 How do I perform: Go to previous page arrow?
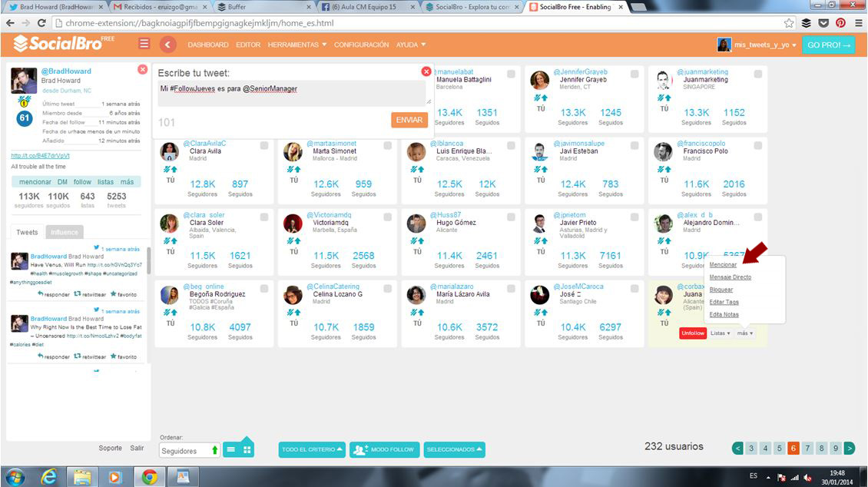coord(738,448)
